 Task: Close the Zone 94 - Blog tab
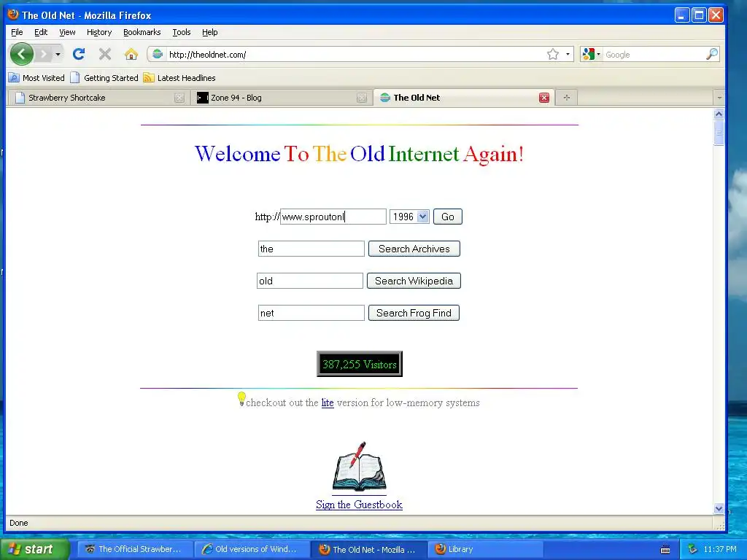coord(362,98)
